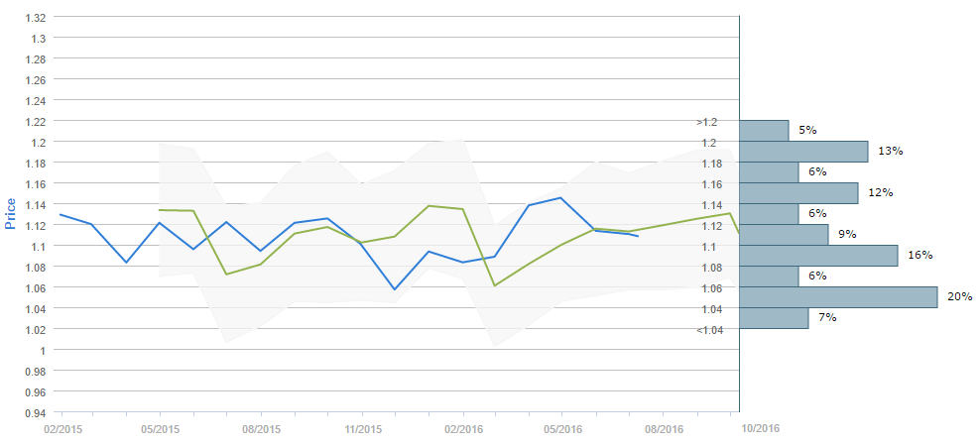Click the 05/2015 date label

coord(161,429)
